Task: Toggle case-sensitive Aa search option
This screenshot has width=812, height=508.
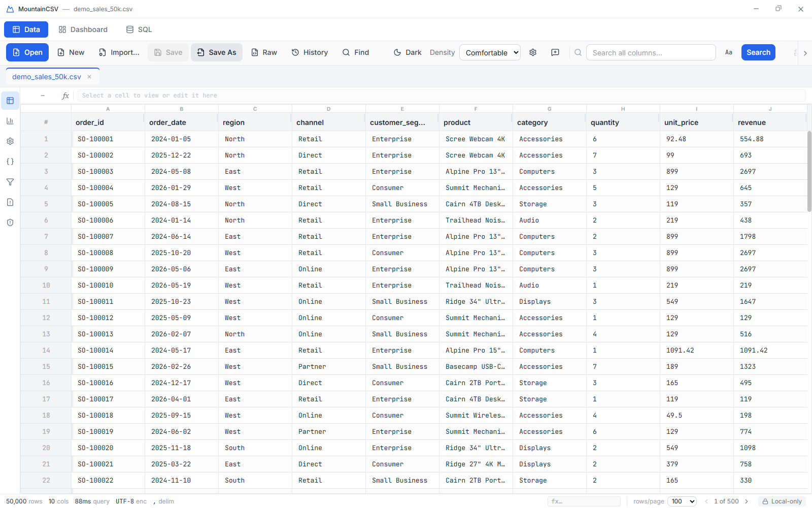Action: click(729, 52)
